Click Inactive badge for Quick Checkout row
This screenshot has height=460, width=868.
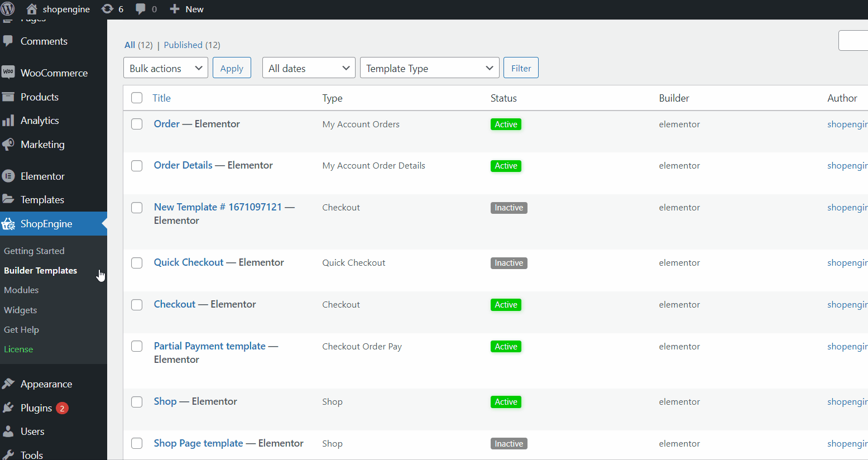click(509, 263)
